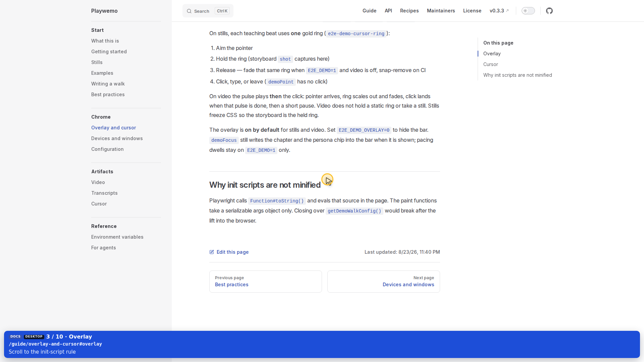Open the Environment variables reference
The image size is (644, 362).
pos(117,237)
